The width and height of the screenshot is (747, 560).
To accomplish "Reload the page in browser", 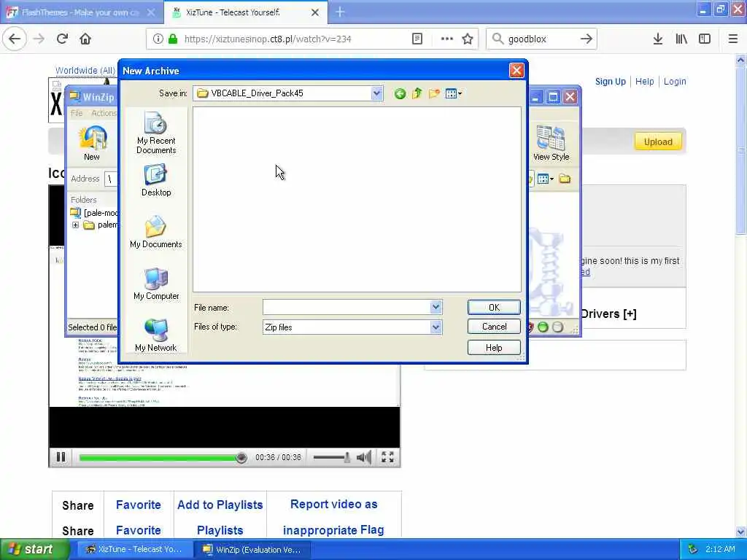I will 62,39.
